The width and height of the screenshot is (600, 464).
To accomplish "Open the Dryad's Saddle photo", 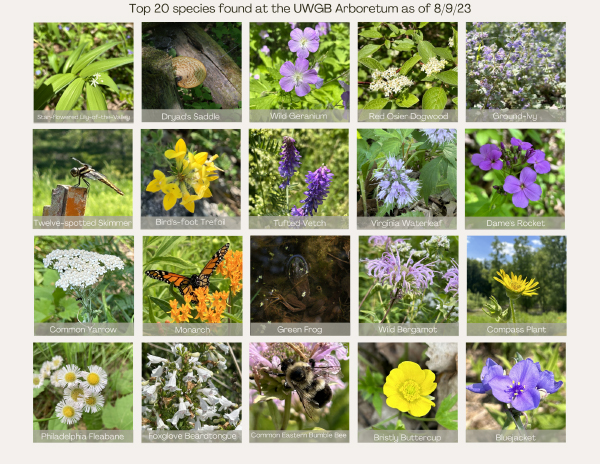I will coord(192,72).
